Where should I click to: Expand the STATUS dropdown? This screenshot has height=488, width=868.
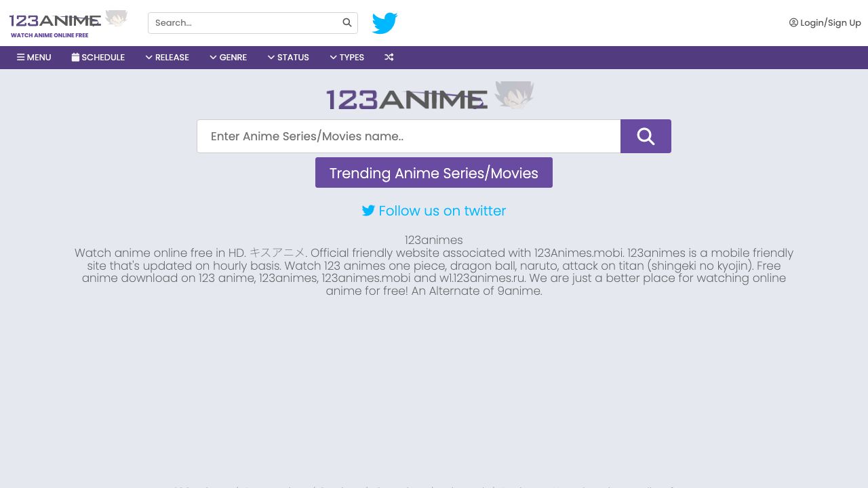tap(288, 58)
